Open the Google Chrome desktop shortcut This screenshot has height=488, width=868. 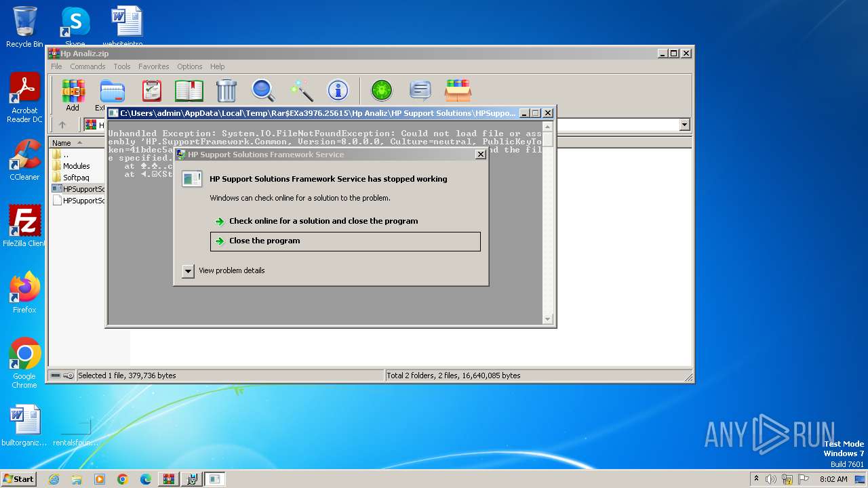tap(24, 363)
